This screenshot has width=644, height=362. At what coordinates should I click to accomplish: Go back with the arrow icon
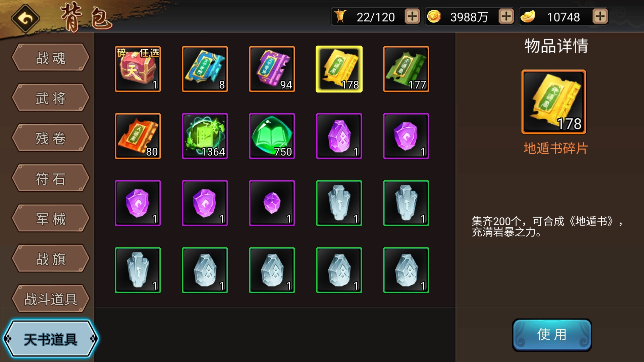25,18
